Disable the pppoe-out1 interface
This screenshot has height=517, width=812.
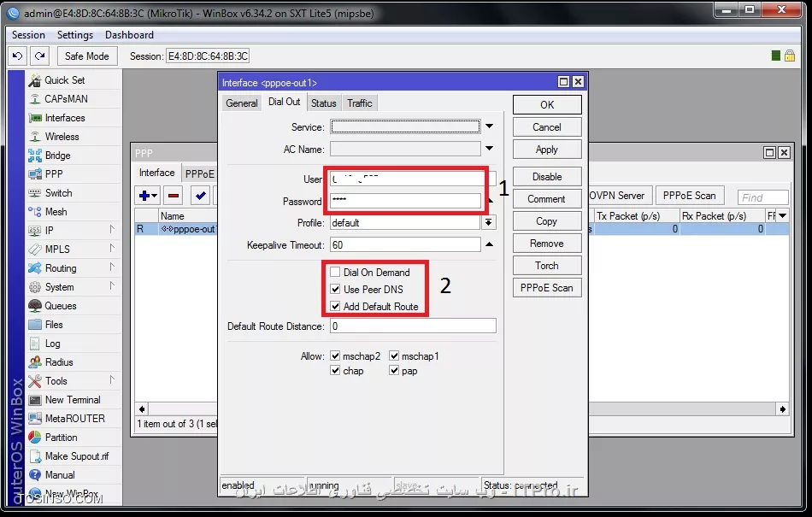pyautogui.click(x=547, y=177)
